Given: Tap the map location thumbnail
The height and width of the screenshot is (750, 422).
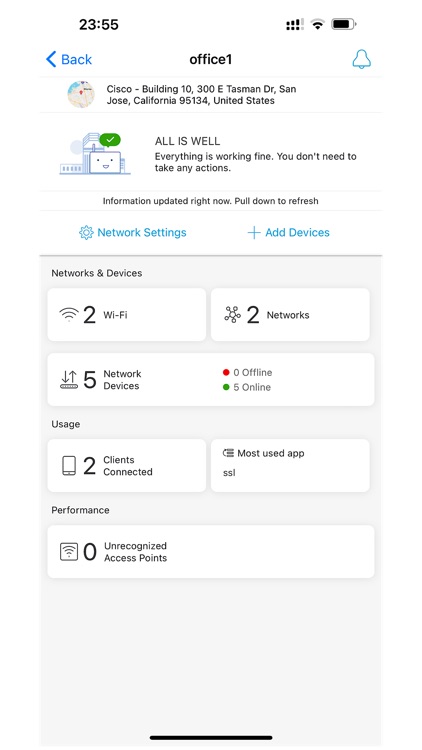Looking at the screenshot, I should 81,94.
